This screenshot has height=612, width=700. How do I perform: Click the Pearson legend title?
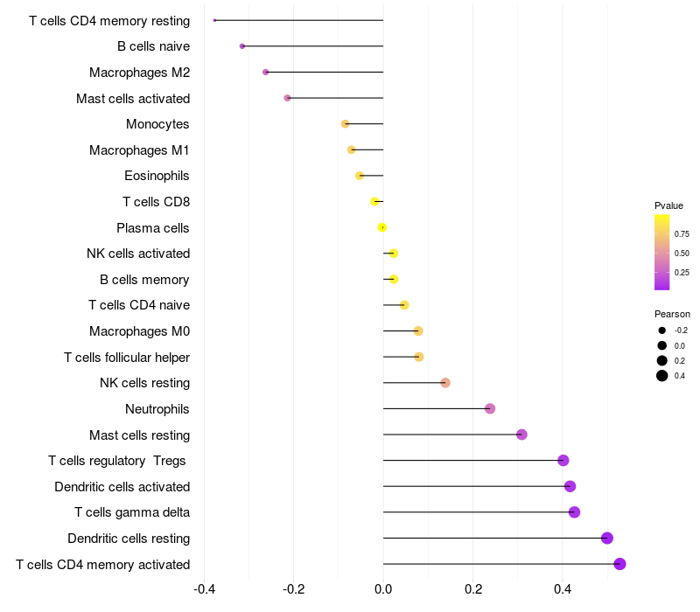click(x=672, y=314)
